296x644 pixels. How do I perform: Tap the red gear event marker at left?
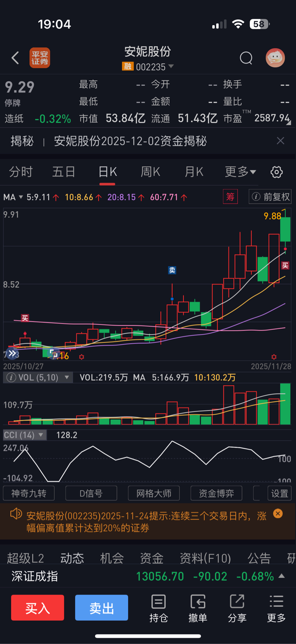(x=82, y=357)
